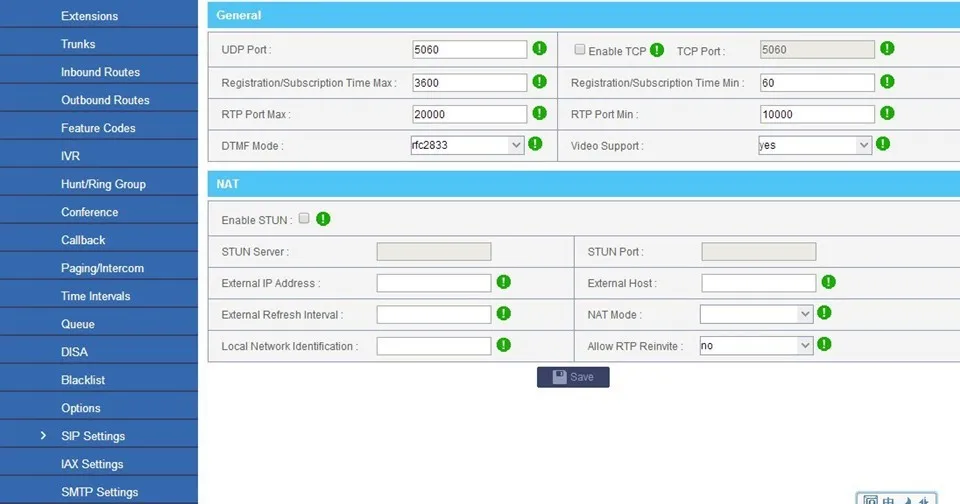
Task: Click the RTP Port Max field
Action: [x=470, y=115]
